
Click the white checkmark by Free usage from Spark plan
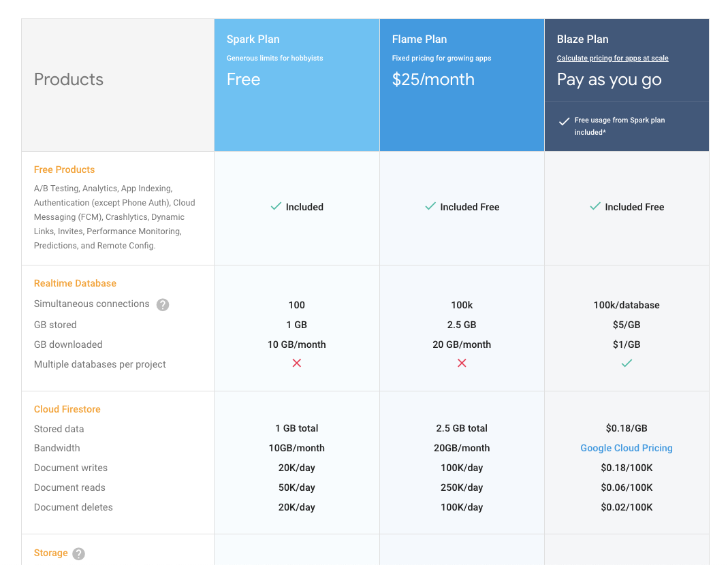(x=564, y=121)
